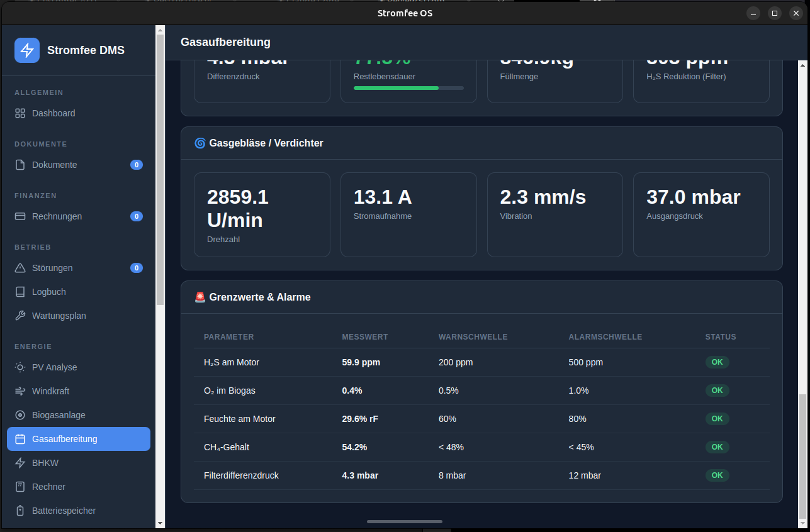Screen dimensions: 810x532
Task: Click the sidebar scrollbar down arrow
Action: click(160, 523)
